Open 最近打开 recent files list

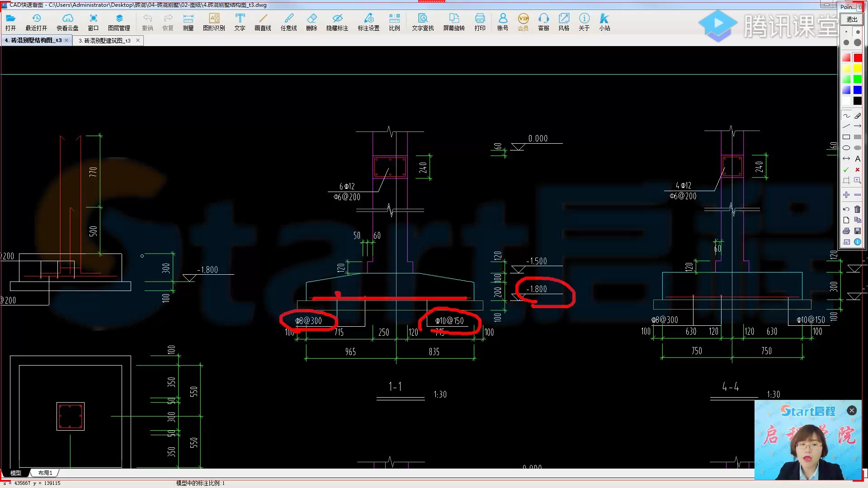(36, 22)
